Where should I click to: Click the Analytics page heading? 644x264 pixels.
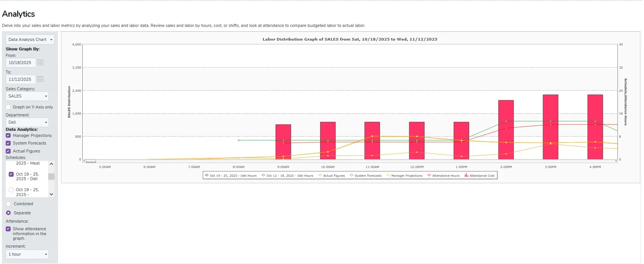click(x=19, y=14)
